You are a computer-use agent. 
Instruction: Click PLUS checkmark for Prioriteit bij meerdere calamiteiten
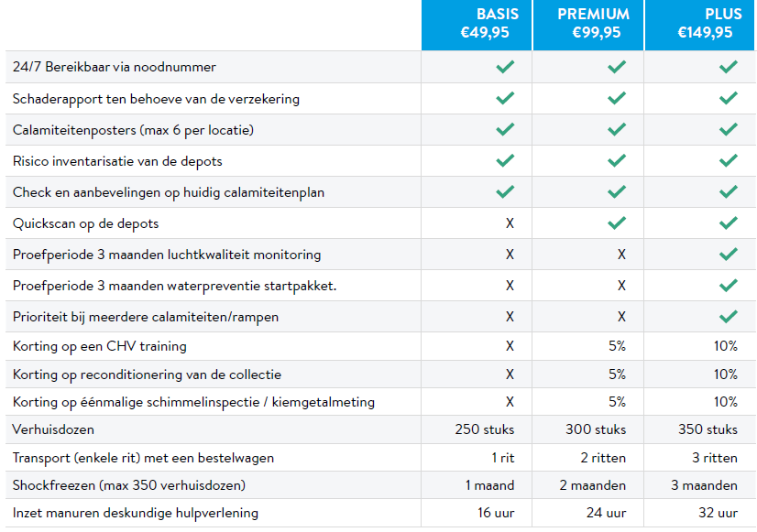tap(728, 316)
